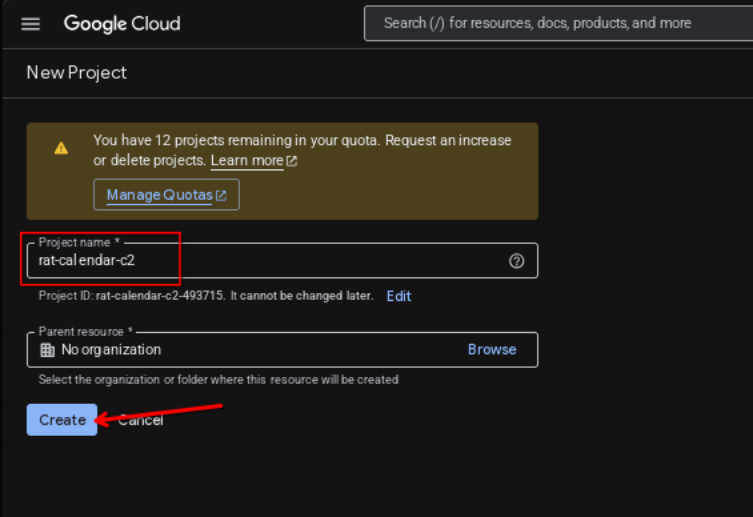The width and height of the screenshot is (753, 517).
Task: Edit the Project ID
Action: (x=399, y=296)
